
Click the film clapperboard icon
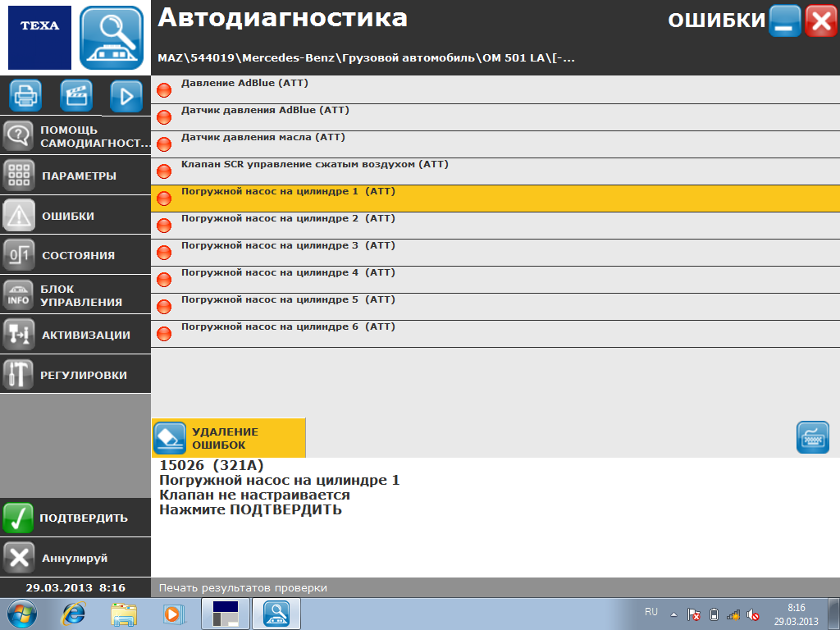[x=76, y=96]
